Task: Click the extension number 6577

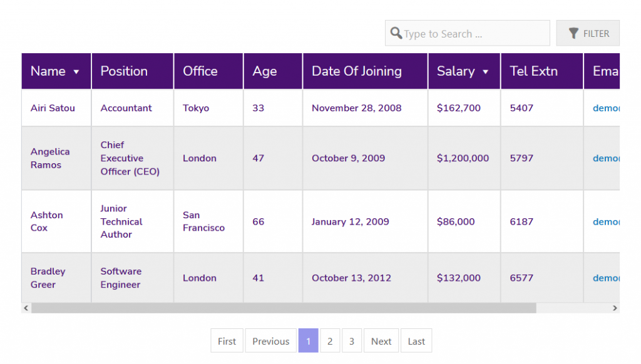Action: [x=521, y=278]
